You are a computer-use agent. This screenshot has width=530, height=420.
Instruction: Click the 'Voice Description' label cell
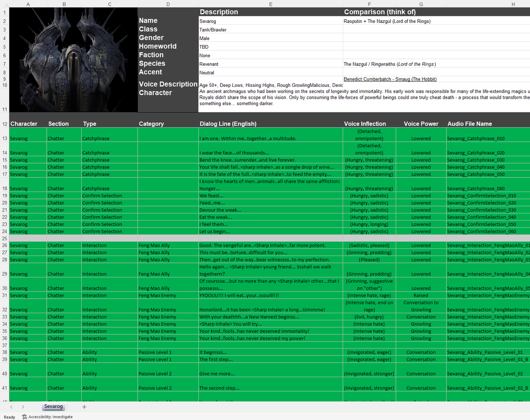(x=168, y=84)
